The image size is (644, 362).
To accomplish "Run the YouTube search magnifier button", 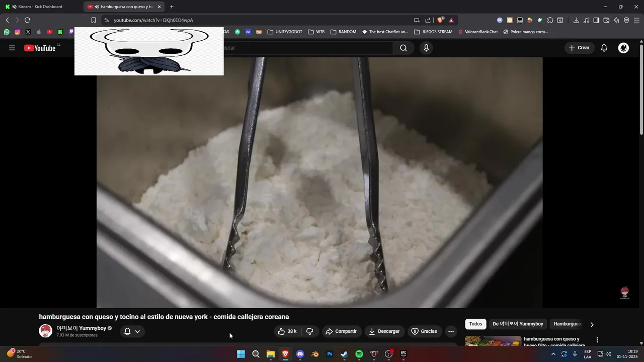I will (x=404, y=48).
